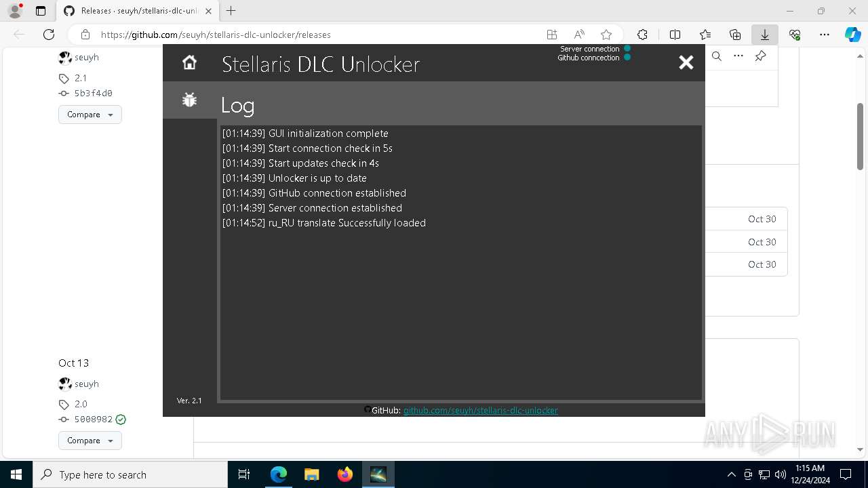Open tag 2.0 link

point(81,404)
